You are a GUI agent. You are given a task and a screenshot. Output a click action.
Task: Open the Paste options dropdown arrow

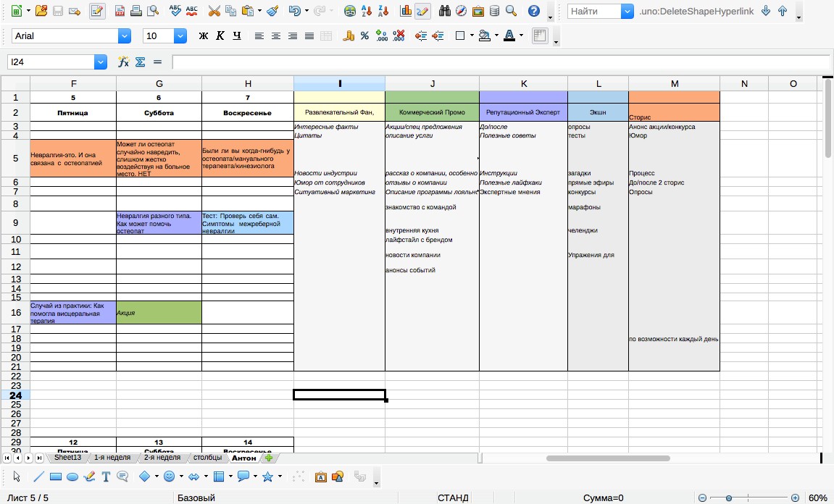pos(259,11)
